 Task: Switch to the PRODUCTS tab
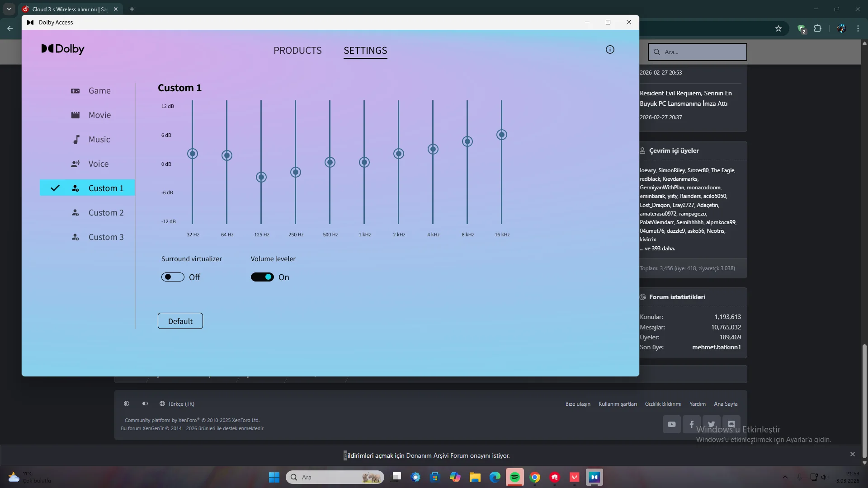[x=297, y=51]
